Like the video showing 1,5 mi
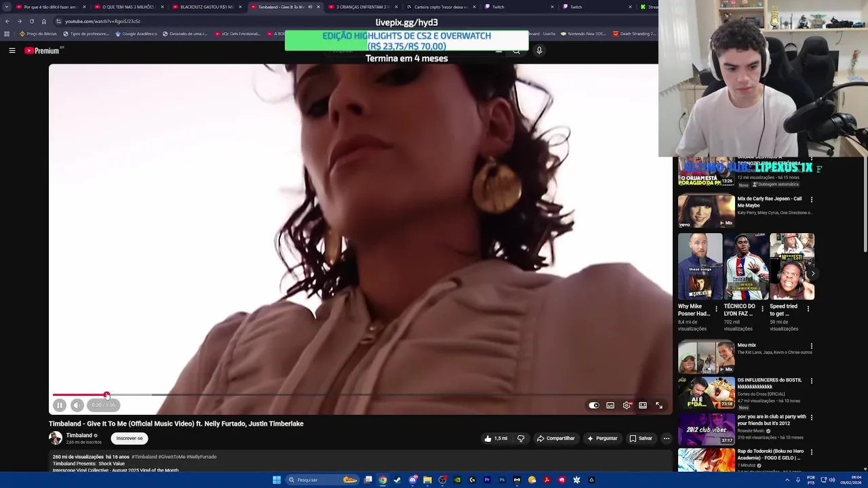Viewport: 868px width, 488px height. point(495,439)
